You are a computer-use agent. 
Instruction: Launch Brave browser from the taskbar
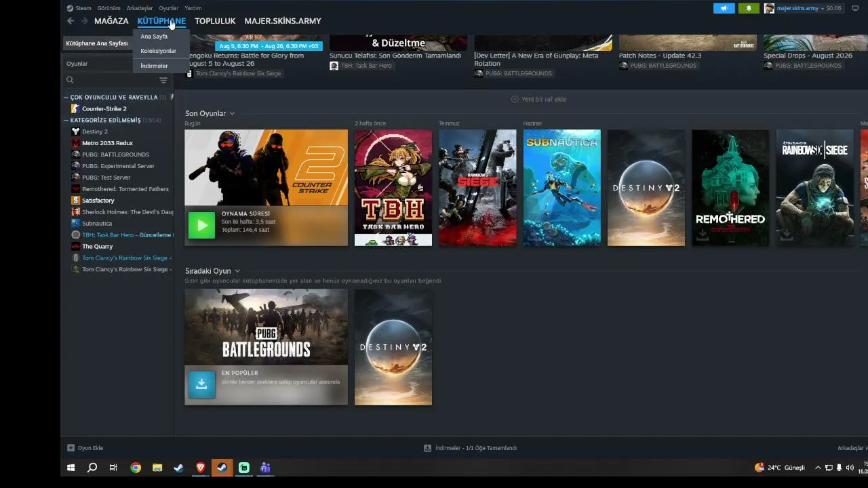tap(200, 468)
